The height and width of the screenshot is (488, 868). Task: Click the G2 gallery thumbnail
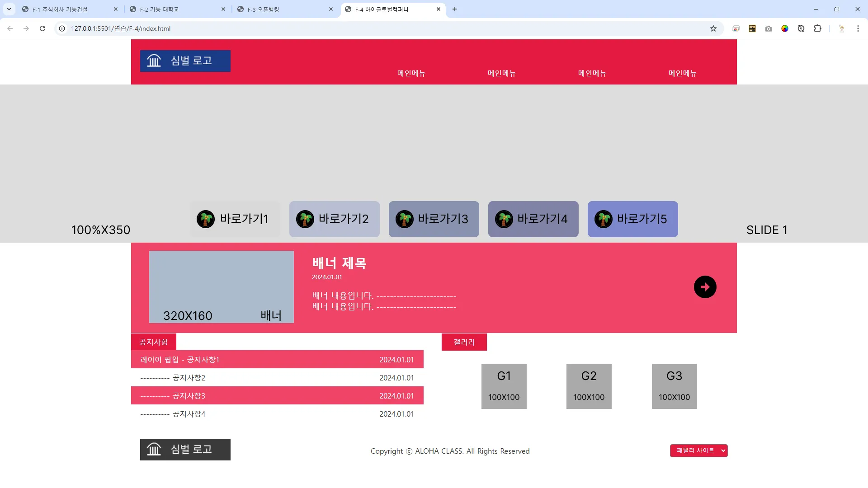coord(589,386)
